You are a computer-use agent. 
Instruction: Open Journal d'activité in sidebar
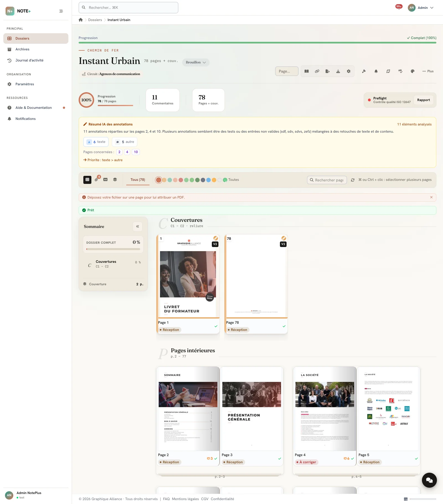click(36, 60)
